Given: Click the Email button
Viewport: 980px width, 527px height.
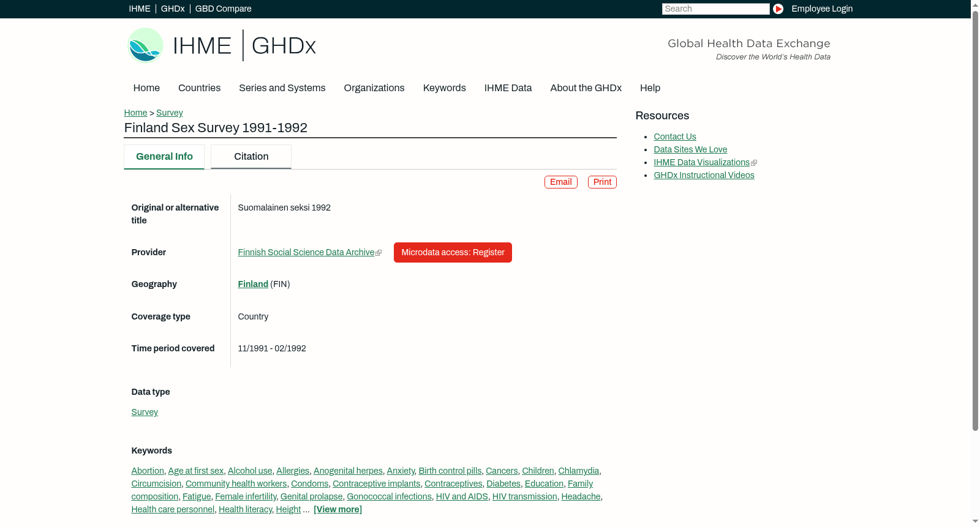Looking at the screenshot, I should coord(561,182).
